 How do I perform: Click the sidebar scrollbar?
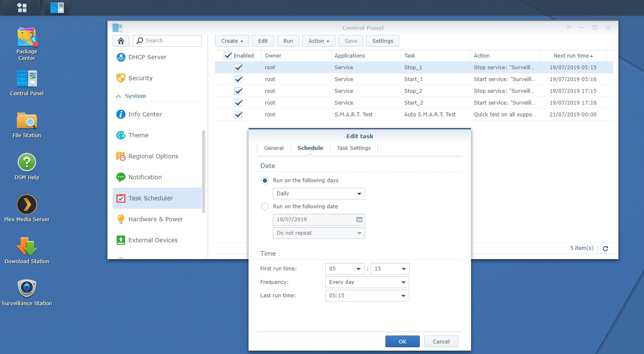pyautogui.click(x=204, y=171)
